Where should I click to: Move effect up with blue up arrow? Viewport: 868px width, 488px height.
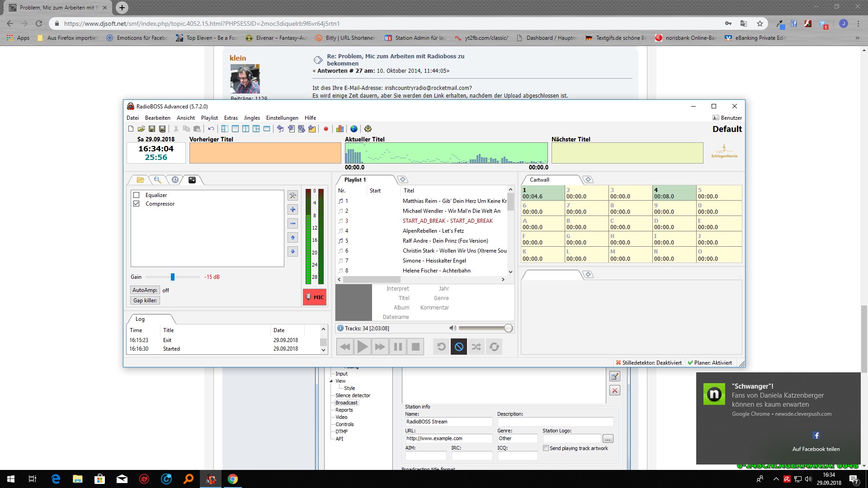[x=293, y=238]
